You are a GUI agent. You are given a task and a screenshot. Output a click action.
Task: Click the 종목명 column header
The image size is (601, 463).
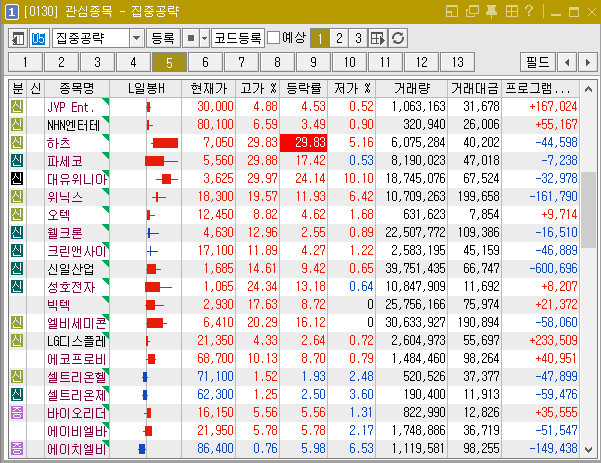click(77, 89)
